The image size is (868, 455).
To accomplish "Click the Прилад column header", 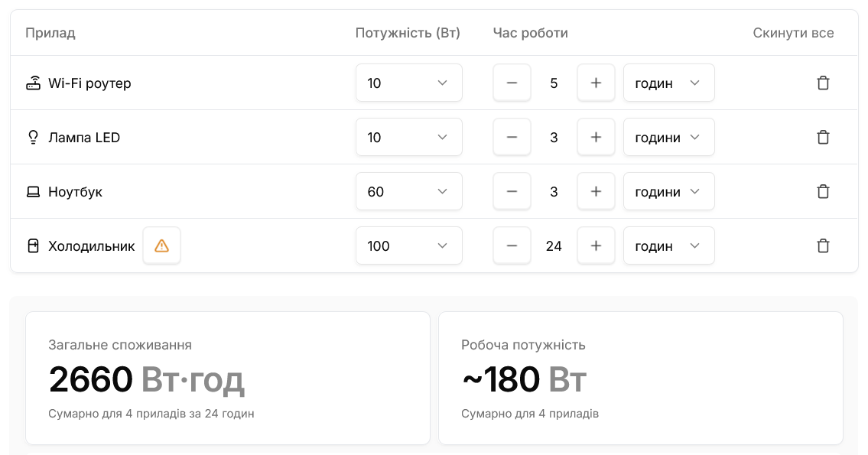I will pyautogui.click(x=50, y=33).
